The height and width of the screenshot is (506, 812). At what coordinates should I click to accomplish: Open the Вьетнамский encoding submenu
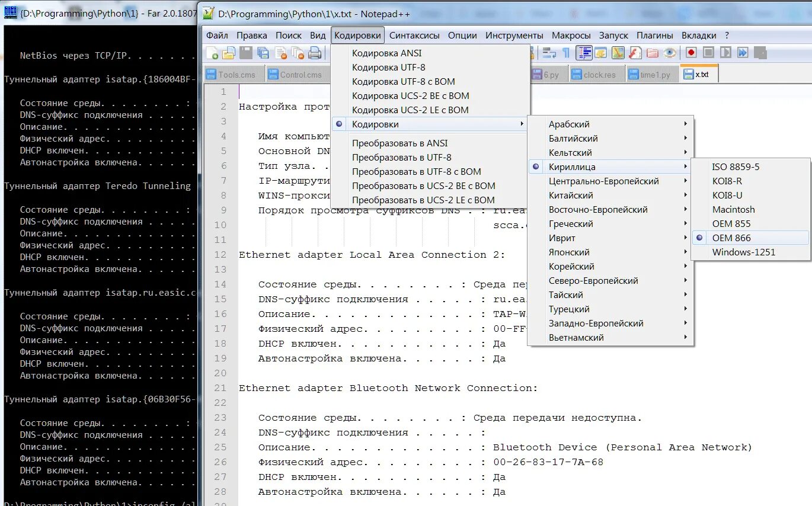(610, 337)
